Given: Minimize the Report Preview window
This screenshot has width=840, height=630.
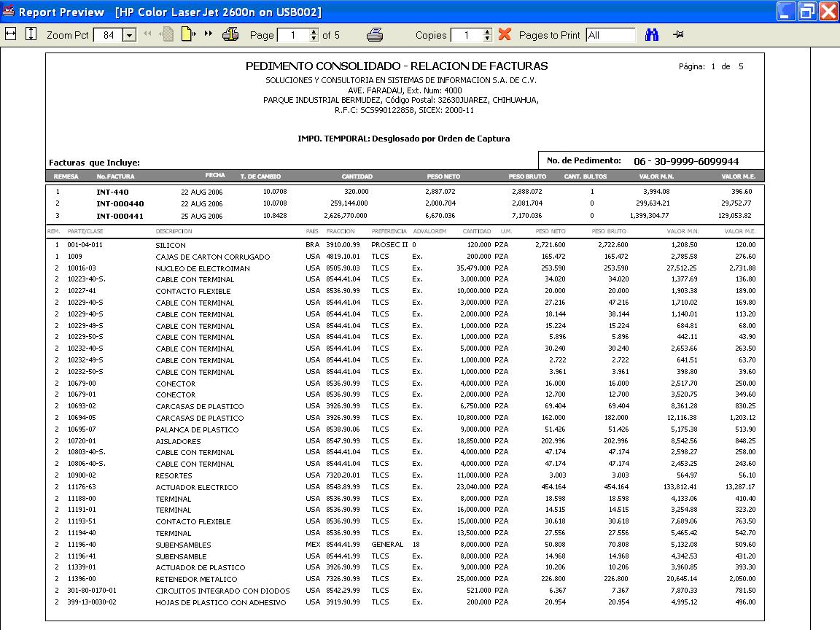Looking at the screenshot, I should [786, 11].
